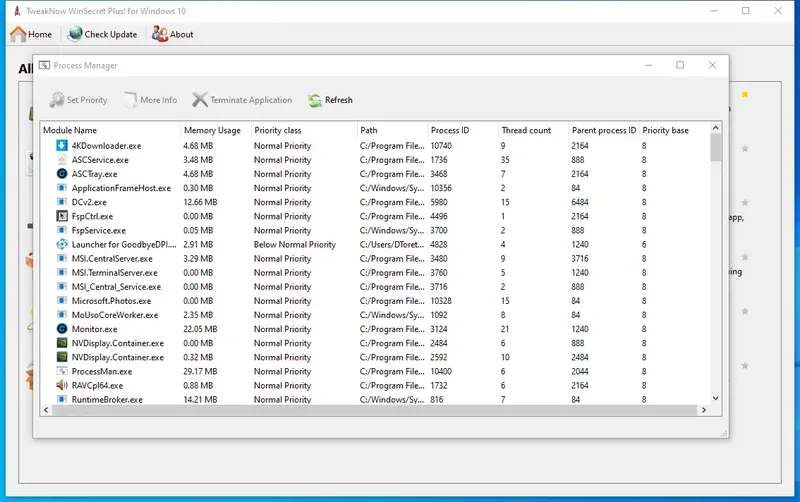The width and height of the screenshot is (800, 502).
Task: Open the About button label
Action: 182,34
